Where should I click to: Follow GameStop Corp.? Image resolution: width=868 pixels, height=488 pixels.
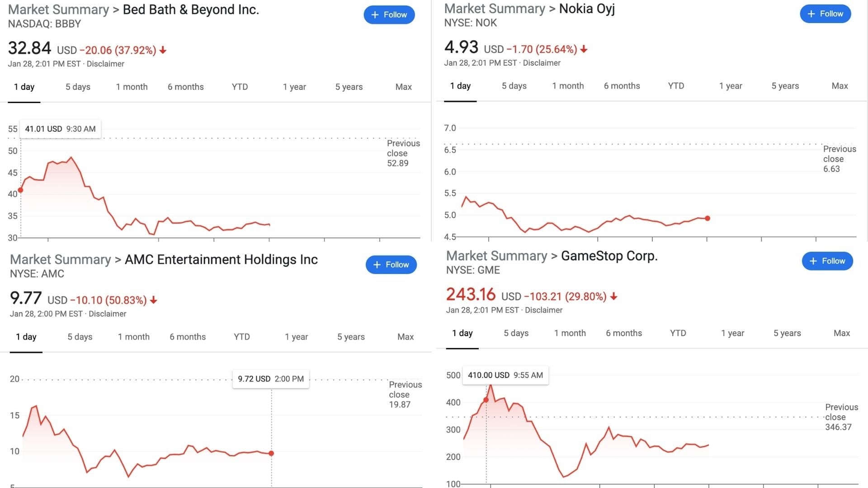[827, 261]
